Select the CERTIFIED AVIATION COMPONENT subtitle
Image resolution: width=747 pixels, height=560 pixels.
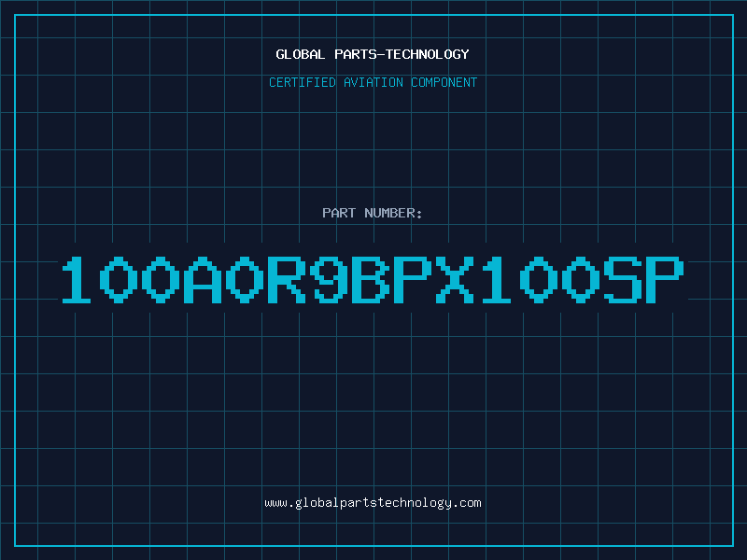[373, 82]
